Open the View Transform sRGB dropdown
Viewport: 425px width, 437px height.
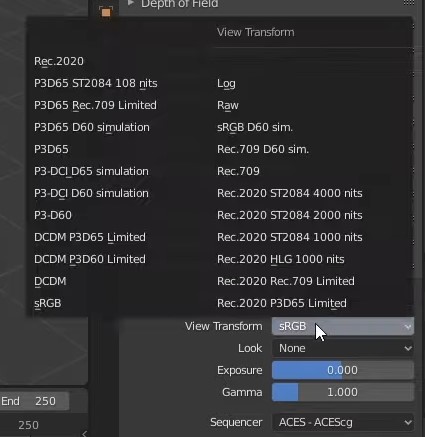343,326
